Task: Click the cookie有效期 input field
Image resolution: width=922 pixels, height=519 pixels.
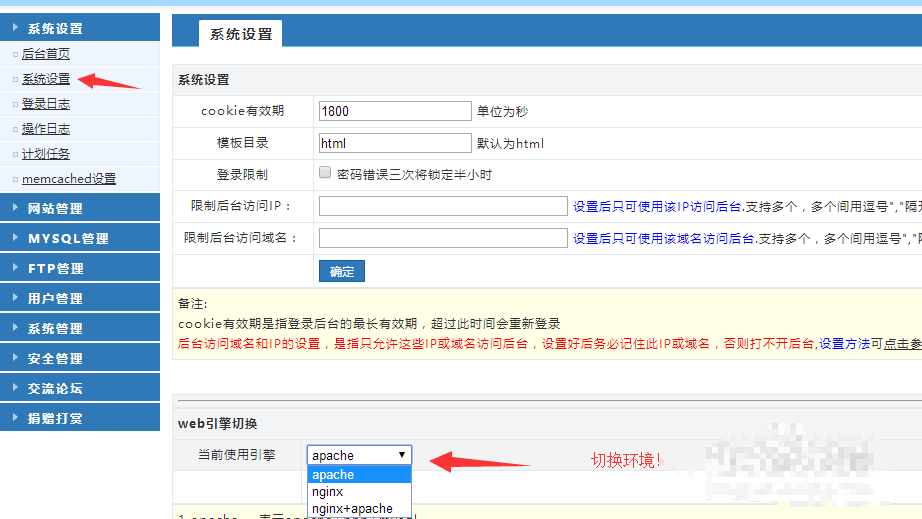Action: coord(394,111)
